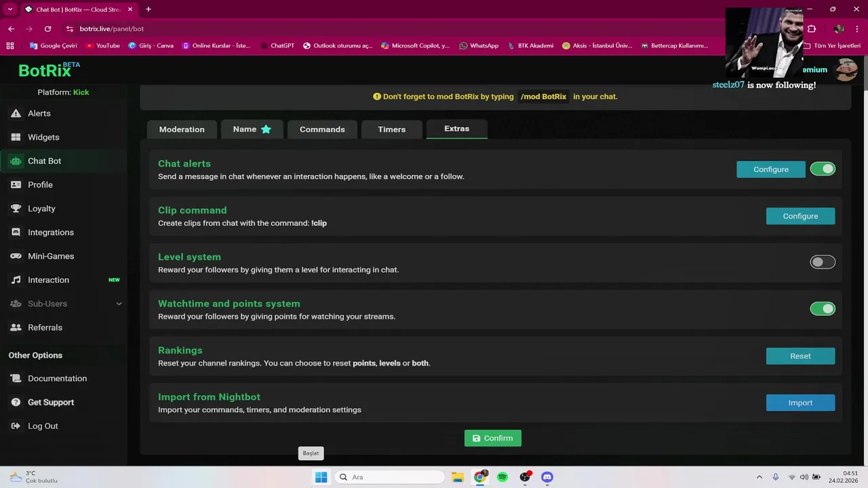The image size is (868, 488).
Task: Select the Chat Bot browser tab
Action: 78,9
